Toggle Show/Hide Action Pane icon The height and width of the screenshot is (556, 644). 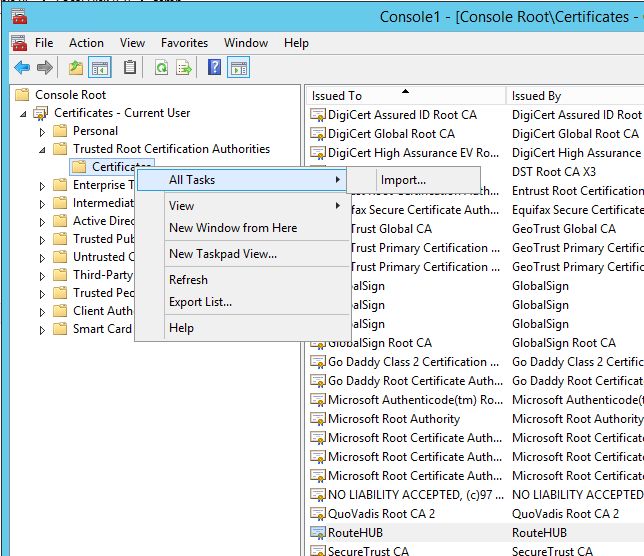(x=239, y=67)
